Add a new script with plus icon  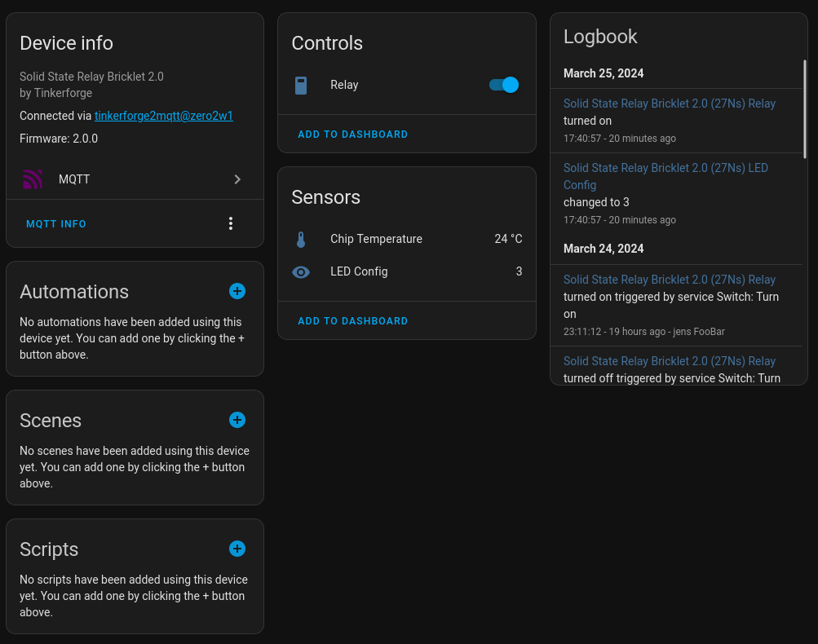[237, 549]
